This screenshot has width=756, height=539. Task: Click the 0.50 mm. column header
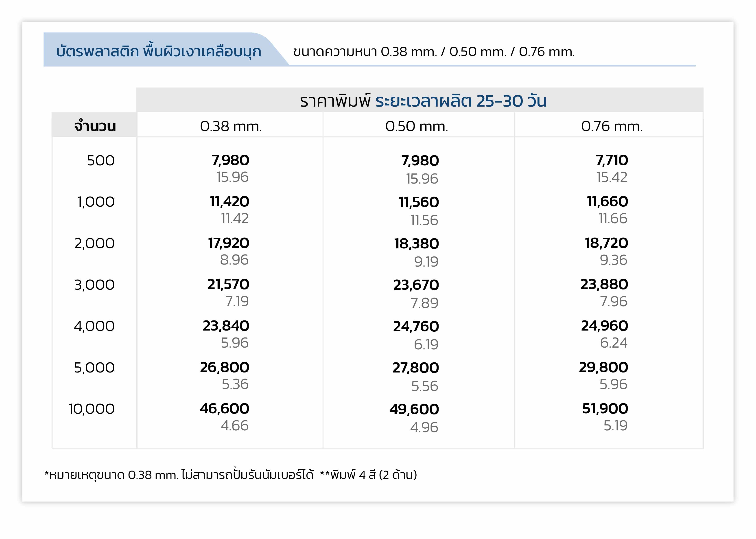[417, 127]
